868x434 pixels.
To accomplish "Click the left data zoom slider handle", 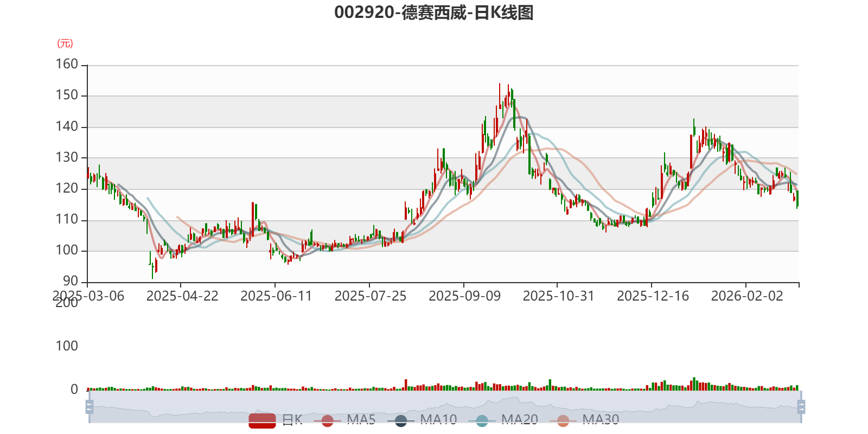I will coord(90,407).
